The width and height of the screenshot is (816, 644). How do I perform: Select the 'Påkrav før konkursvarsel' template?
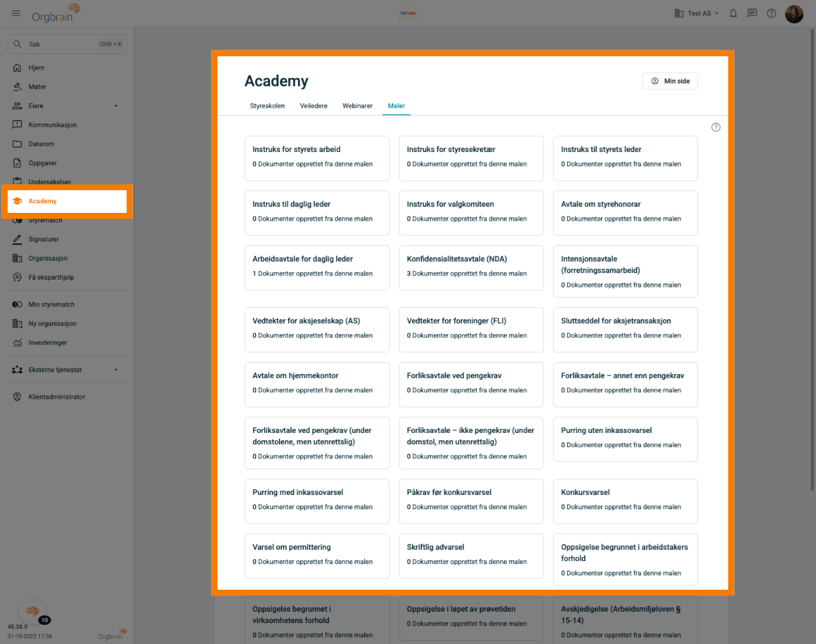[x=471, y=501]
